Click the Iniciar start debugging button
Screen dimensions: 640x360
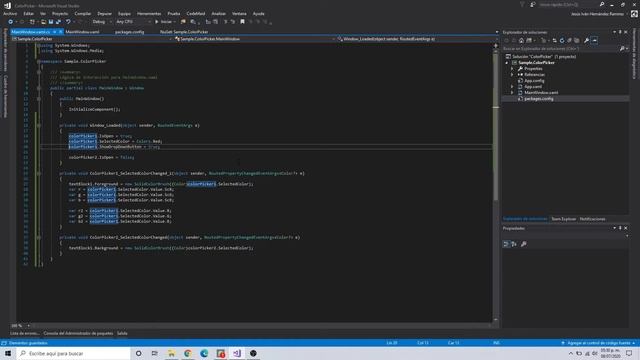coord(163,22)
